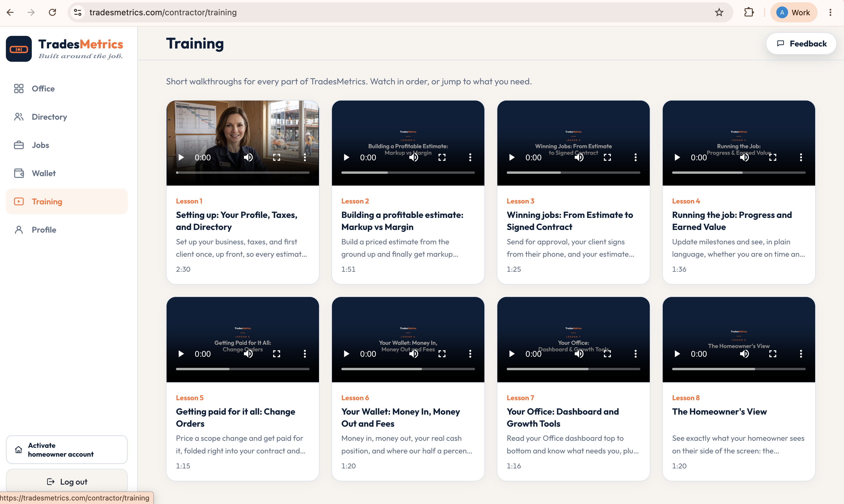Image resolution: width=844 pixels, height=504 pixels.
Task: Open fullscreen for Lesson 7 video
Action: (x=607, y=354)
